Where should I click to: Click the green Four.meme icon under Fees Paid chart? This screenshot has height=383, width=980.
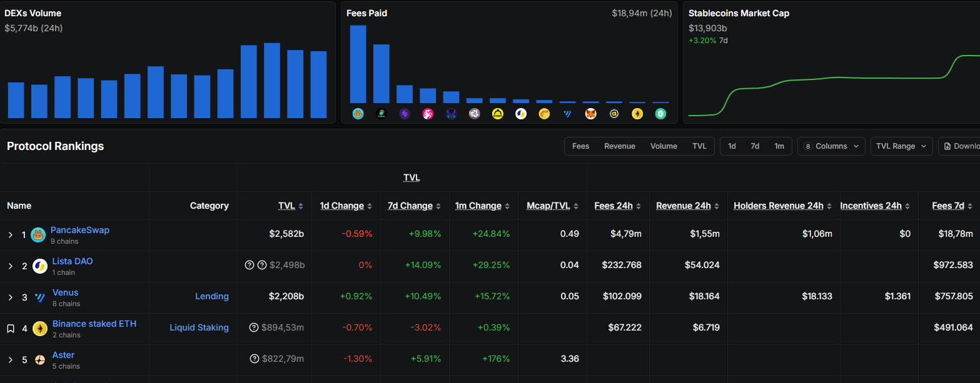(x=381, y=114)
